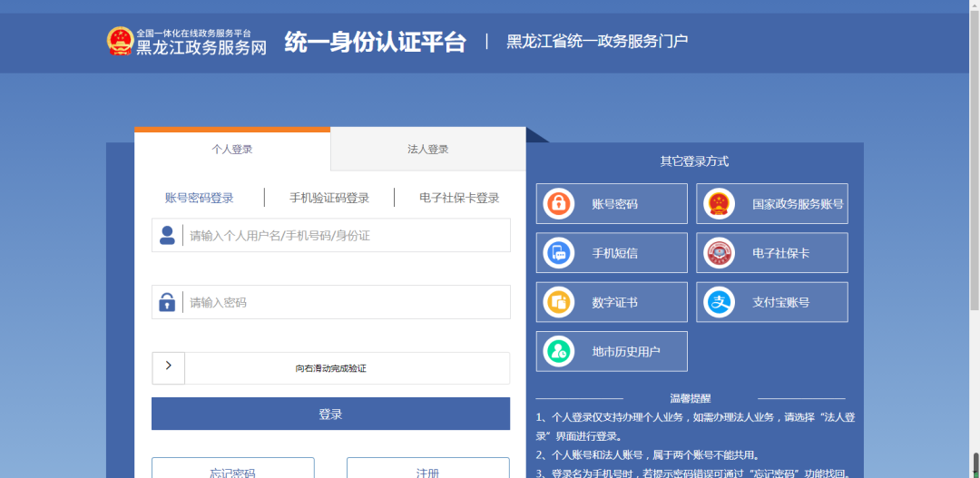Click 统一身份认证平台 heading
980x478 pixels.
tap(375, 42)
